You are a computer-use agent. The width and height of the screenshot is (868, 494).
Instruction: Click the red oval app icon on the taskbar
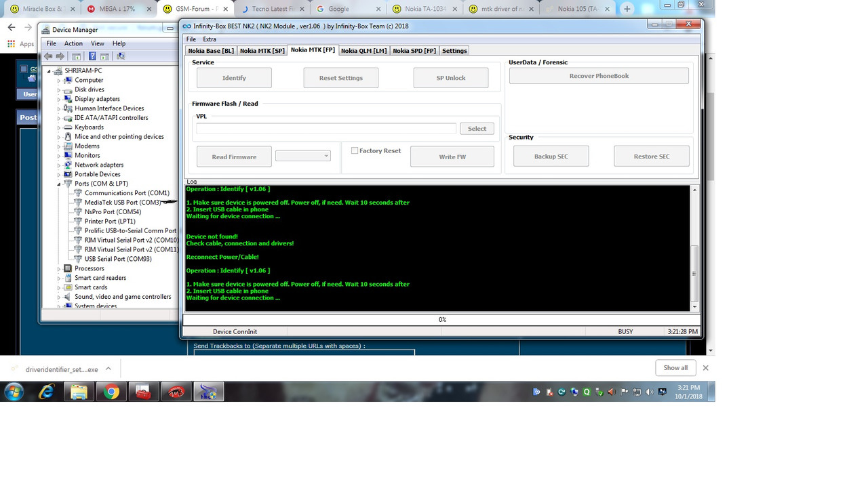(x=176, y=392)
